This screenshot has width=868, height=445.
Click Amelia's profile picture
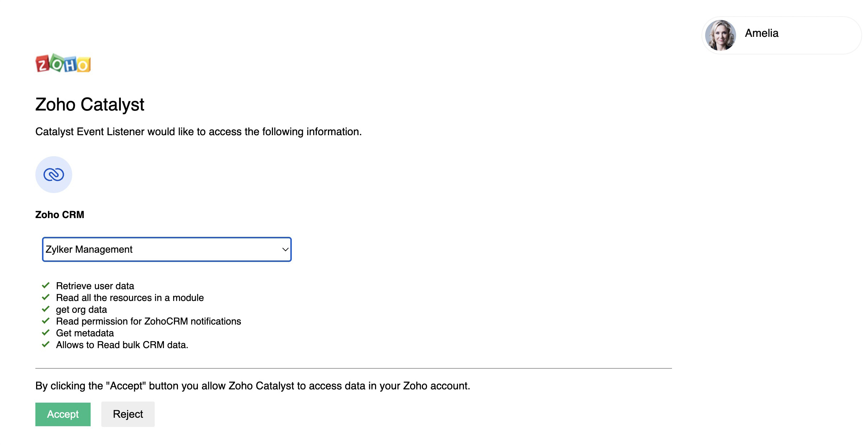tap(722, 35)
